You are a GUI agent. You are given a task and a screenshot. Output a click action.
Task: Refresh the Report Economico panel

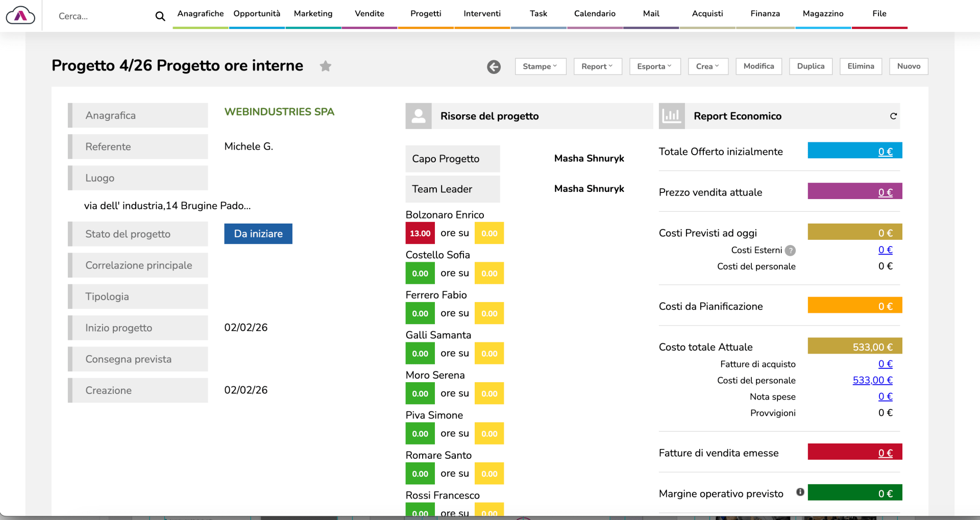[893, 116]
